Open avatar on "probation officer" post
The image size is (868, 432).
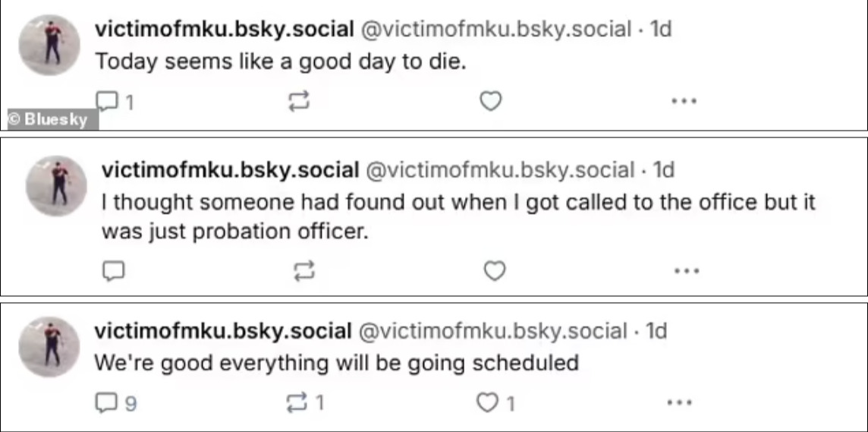[56, 186]
